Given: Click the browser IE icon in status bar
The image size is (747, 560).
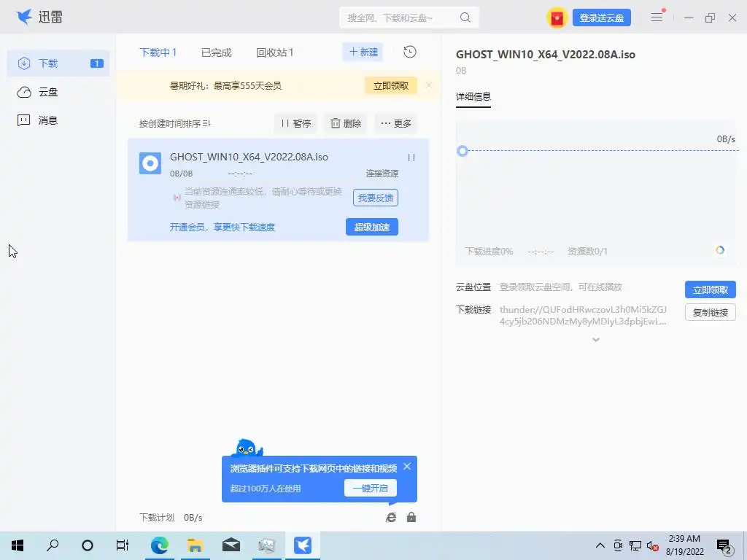Looking at the screenshot, I should click(391, 517).
